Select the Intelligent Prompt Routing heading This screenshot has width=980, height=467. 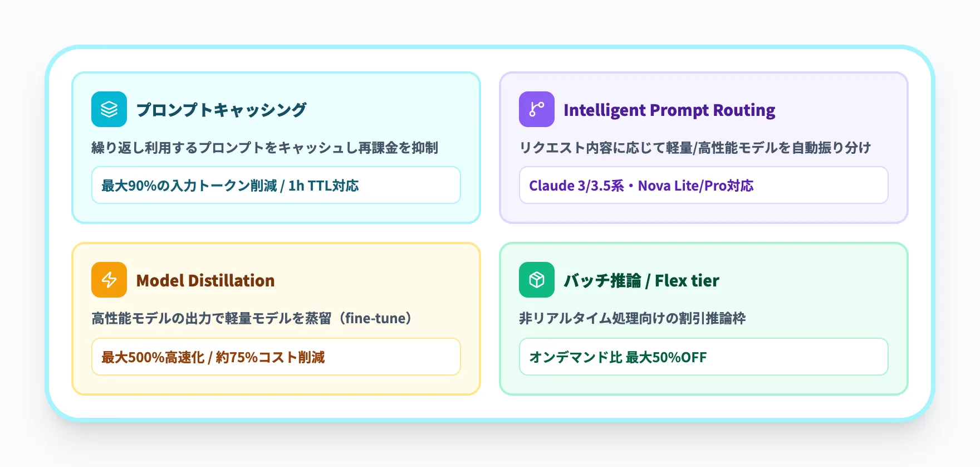click(669, 110)
